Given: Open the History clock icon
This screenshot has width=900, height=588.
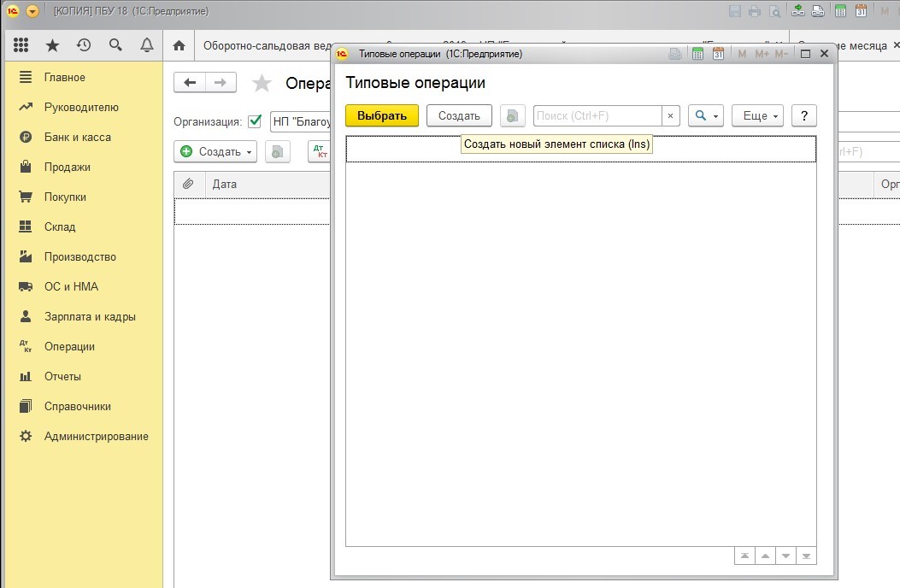Looking at the screenshot, I should [84, 45].
